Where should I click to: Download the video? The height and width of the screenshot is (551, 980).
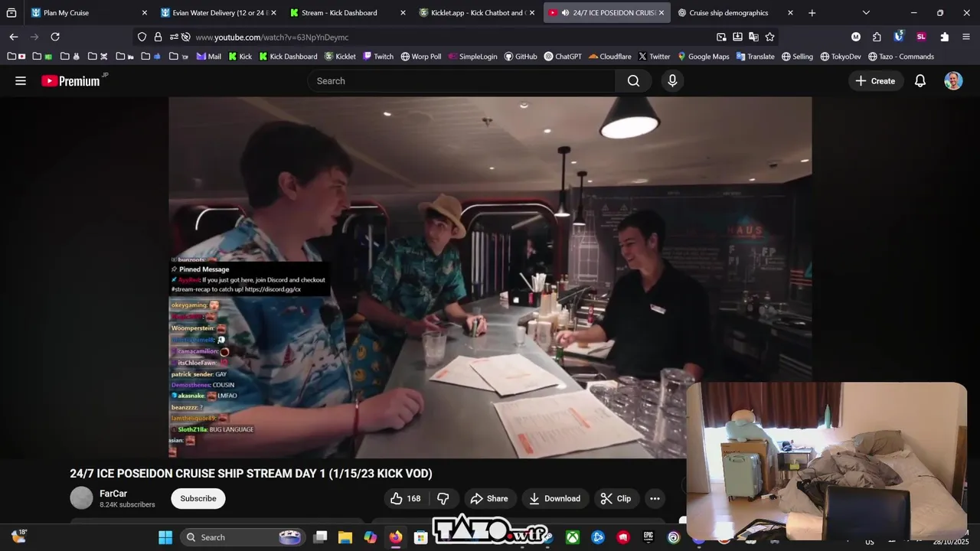[555, 498]
